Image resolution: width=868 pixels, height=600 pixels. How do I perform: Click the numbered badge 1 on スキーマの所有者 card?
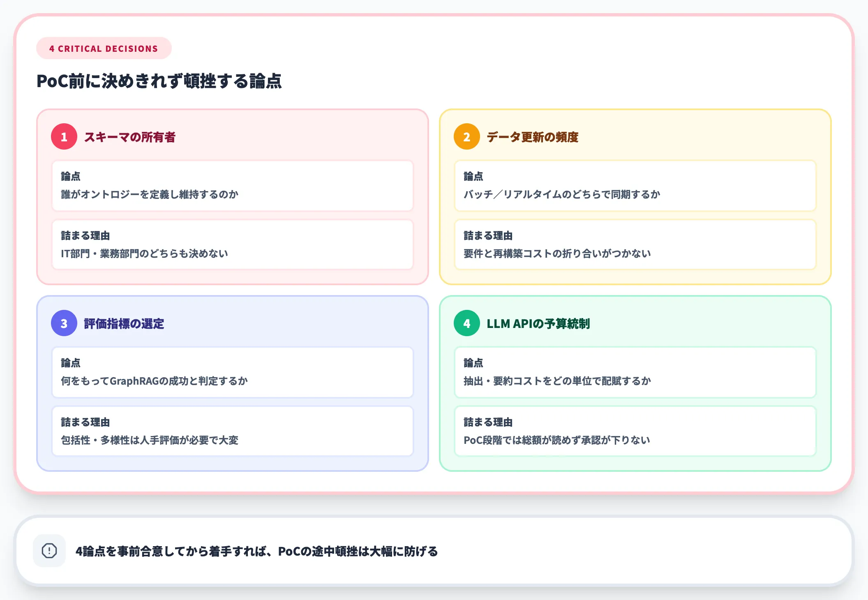click(x=64, y=137)
